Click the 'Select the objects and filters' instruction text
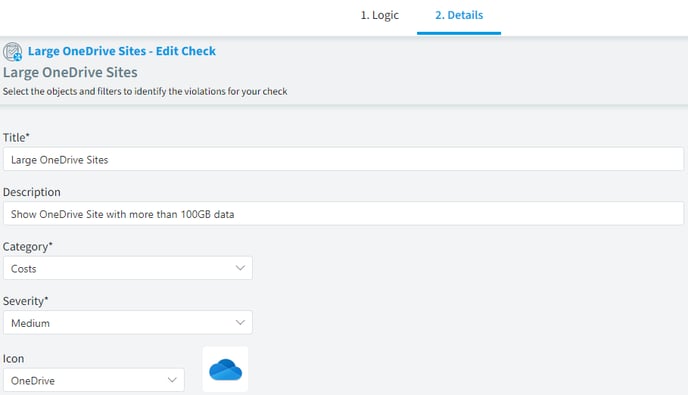The height and width of the screenshot is (395, 688). click(145, 91)
